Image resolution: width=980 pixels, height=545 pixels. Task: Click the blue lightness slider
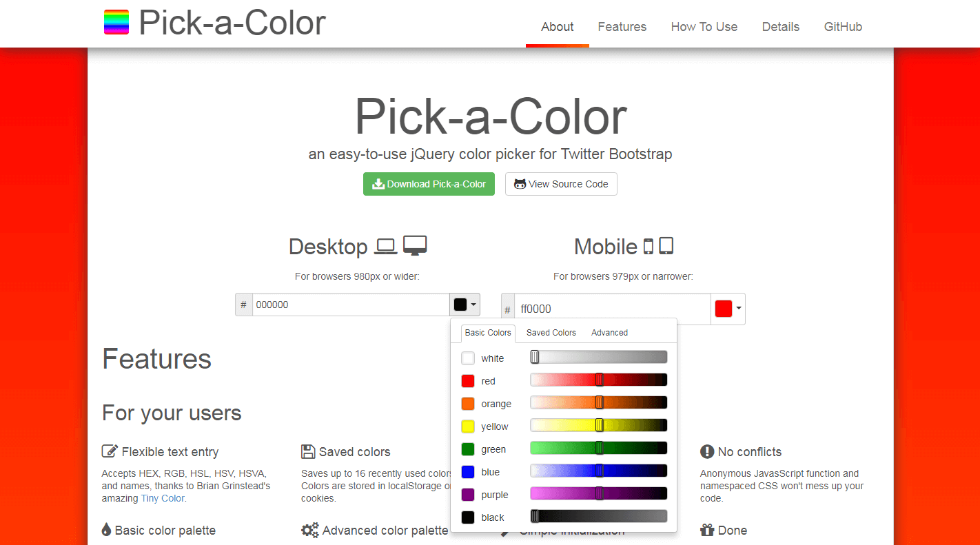click(599, 471)
